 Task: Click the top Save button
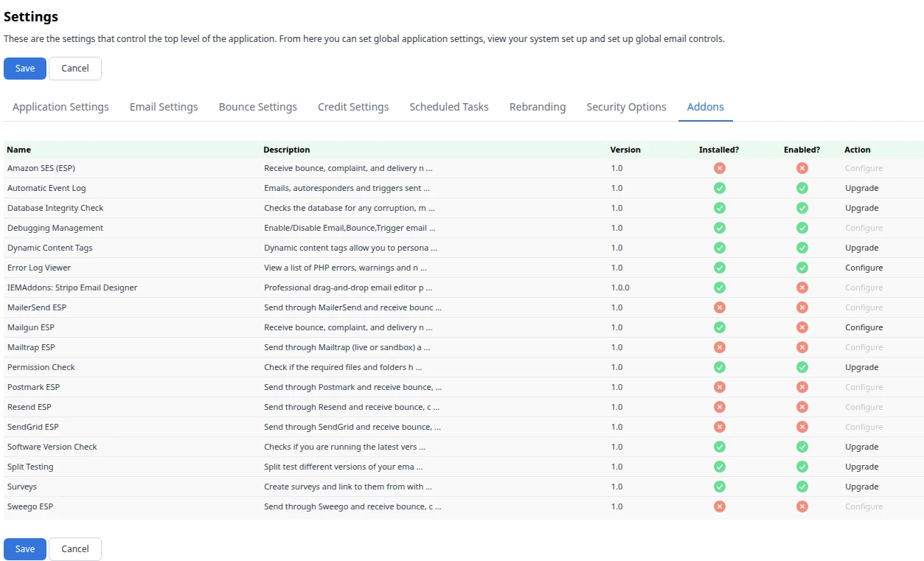coord(25,69)
